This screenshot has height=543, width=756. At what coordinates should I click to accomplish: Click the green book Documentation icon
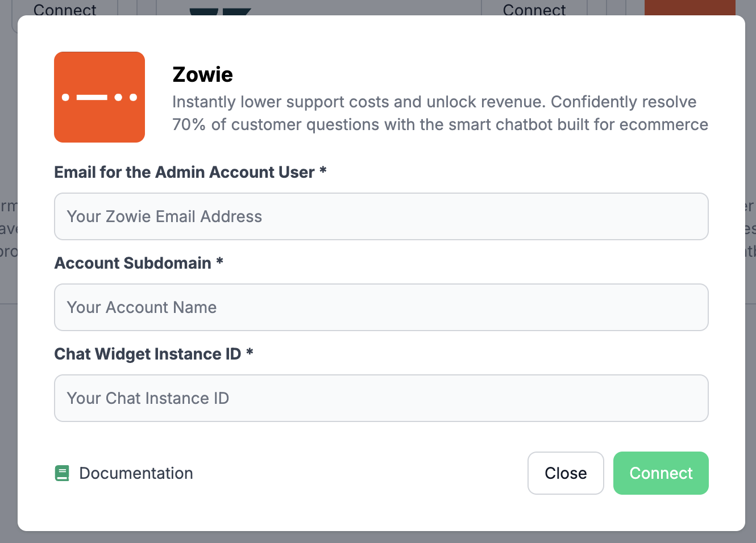pos(62,473)
